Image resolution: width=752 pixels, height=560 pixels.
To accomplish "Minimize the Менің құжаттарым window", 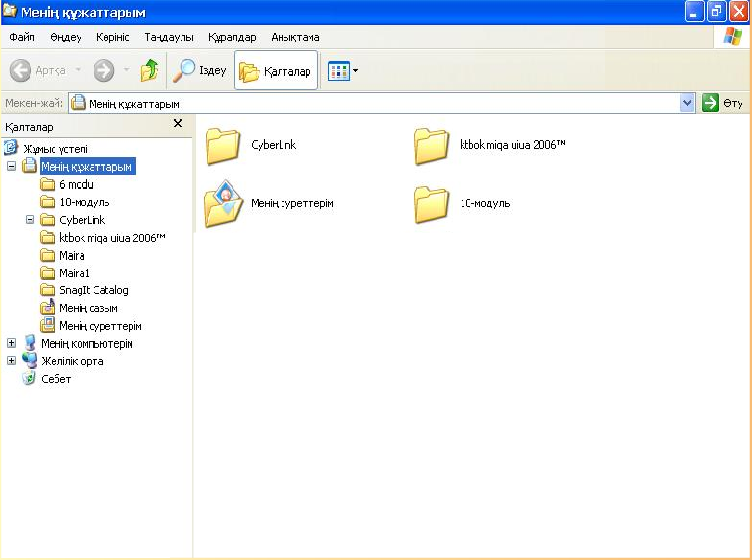I will point(694,12).
